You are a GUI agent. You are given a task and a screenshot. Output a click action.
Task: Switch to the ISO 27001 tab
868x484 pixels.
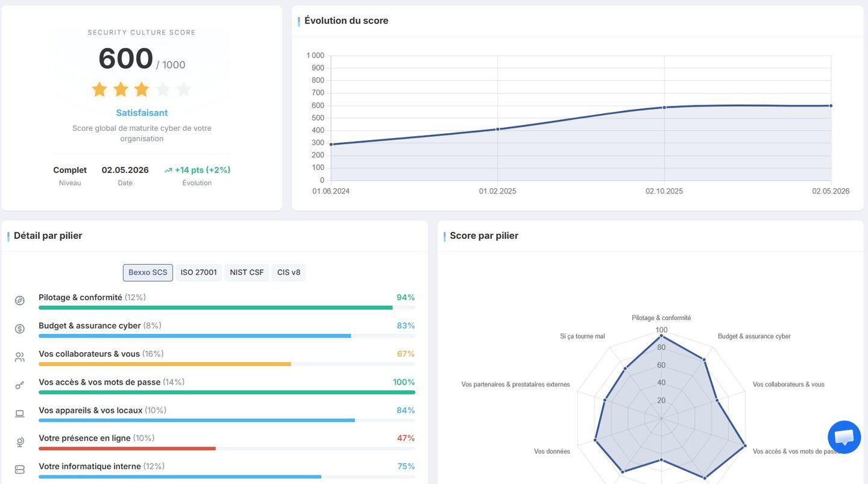coord(198,272)
